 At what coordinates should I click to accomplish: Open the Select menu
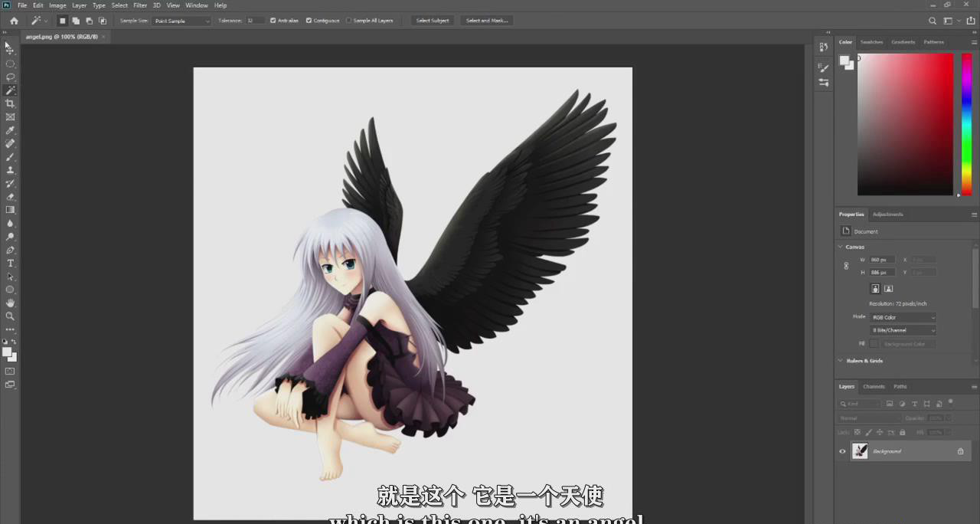pos(119,5)
